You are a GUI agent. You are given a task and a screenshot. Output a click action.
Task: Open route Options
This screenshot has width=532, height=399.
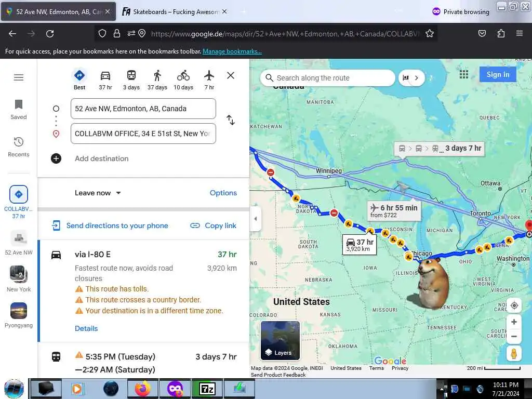click(223, 193)
